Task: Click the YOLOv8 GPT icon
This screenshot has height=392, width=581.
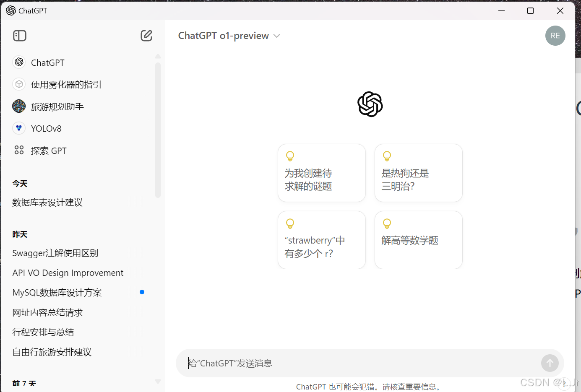Action: click(19, 128)
